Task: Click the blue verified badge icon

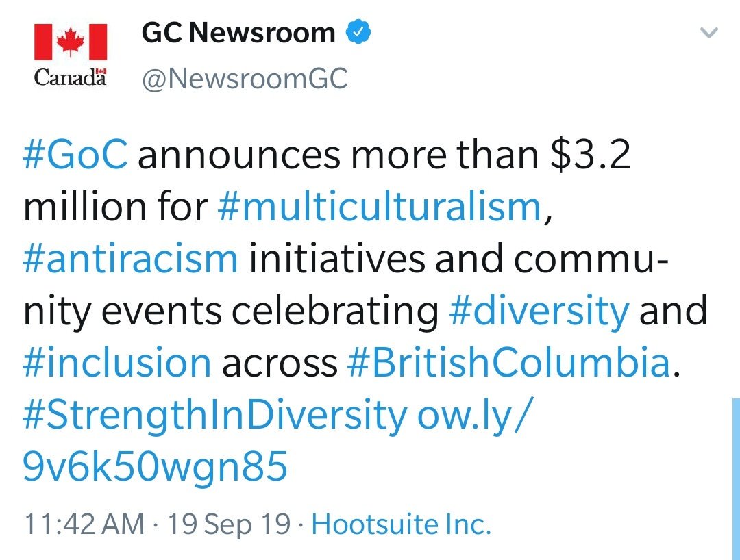Action: pyautogui.click(x=358, y=32)
